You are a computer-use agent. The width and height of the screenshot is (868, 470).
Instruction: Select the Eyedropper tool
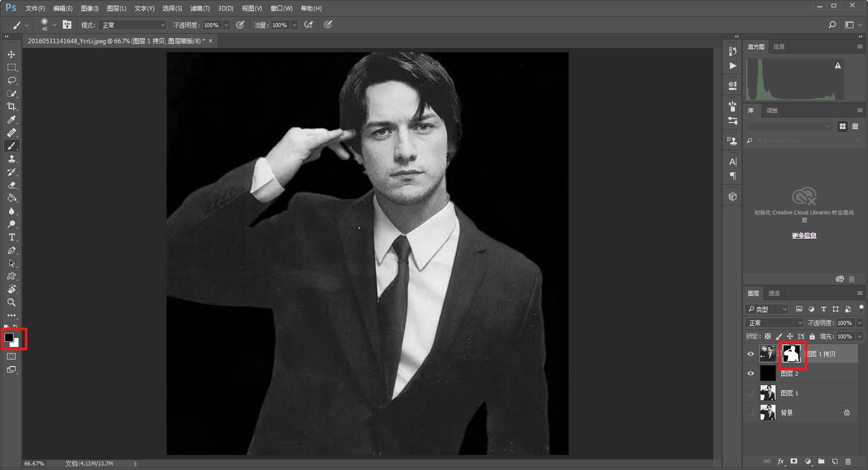pos(12,120)
